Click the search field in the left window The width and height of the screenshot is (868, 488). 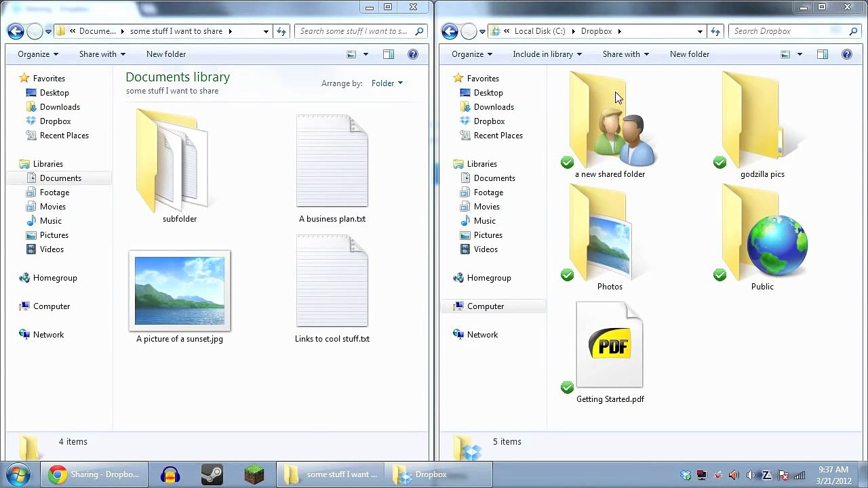361,31
